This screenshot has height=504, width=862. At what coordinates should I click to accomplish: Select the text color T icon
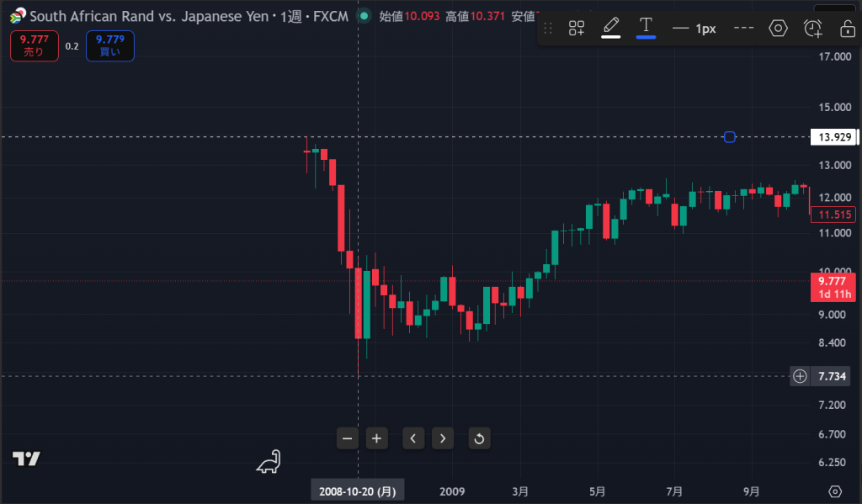[x=646, y=28]
